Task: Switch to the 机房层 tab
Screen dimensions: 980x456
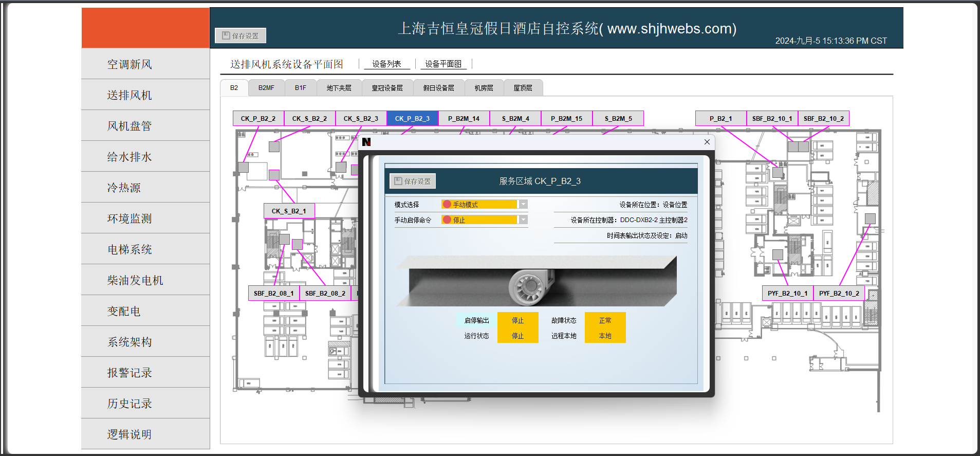Action: click(484, 88)
